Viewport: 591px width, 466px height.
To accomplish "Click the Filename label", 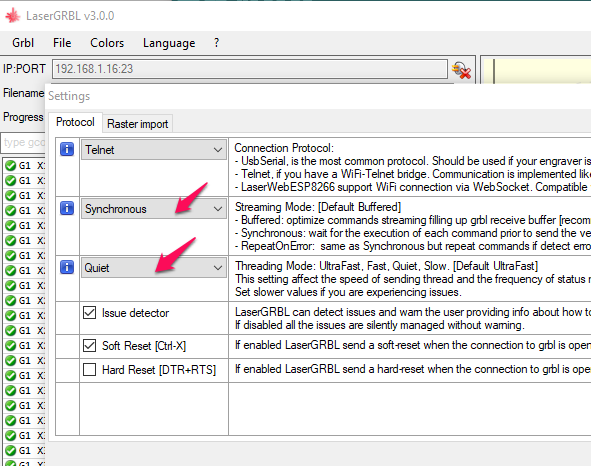I will click(x=23, y=93).
